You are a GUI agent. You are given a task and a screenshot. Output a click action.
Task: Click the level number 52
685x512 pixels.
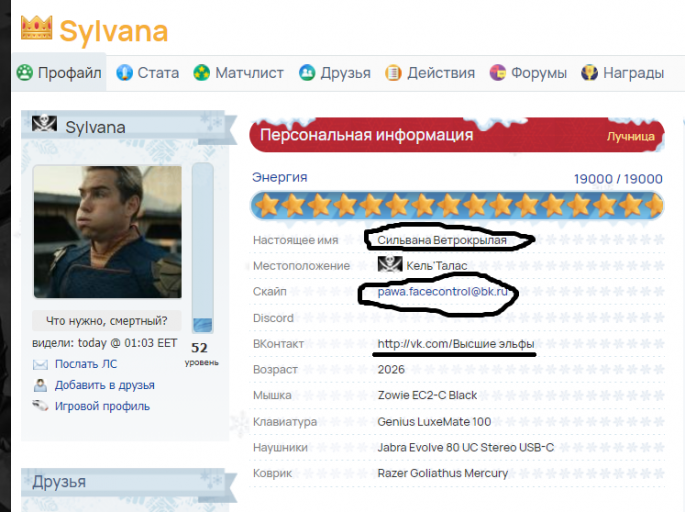click(199, 348)
